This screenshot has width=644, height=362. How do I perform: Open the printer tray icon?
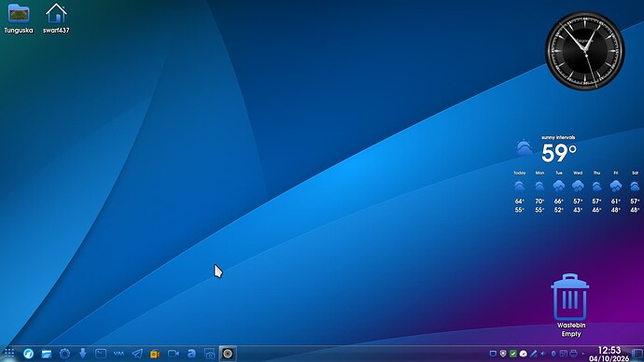[574, 354]
